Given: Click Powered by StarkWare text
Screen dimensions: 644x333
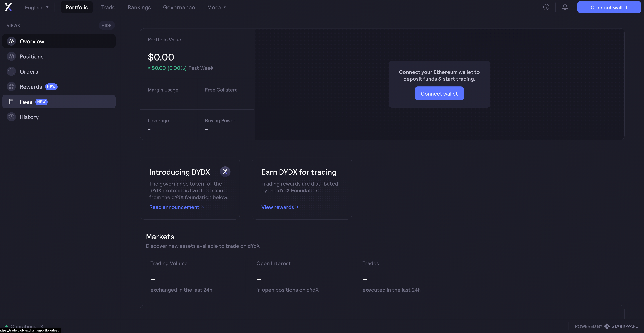Looking at the screenshot, I should tap(606, 326).
